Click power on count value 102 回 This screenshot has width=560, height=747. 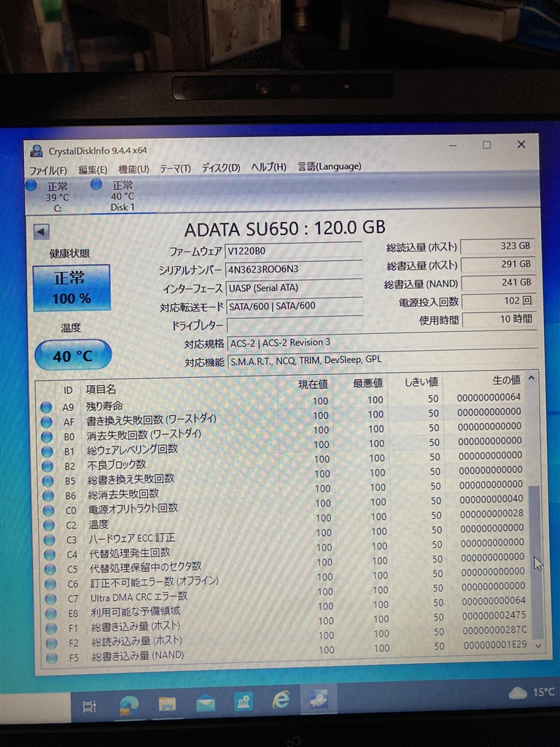click(x=499, y=301)
